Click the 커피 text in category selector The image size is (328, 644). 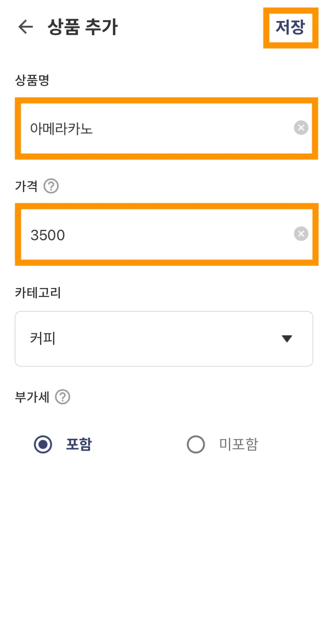click(43, 339)
